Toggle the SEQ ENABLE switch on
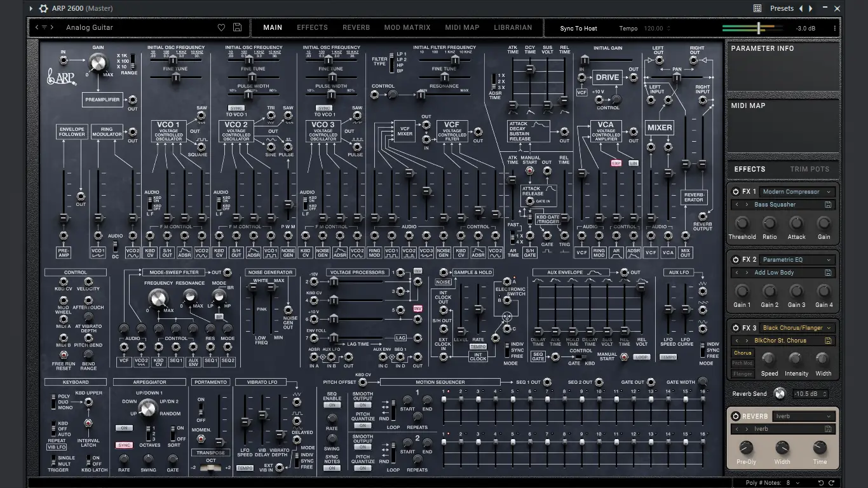 pyautogui.click(x=332, y=405)
